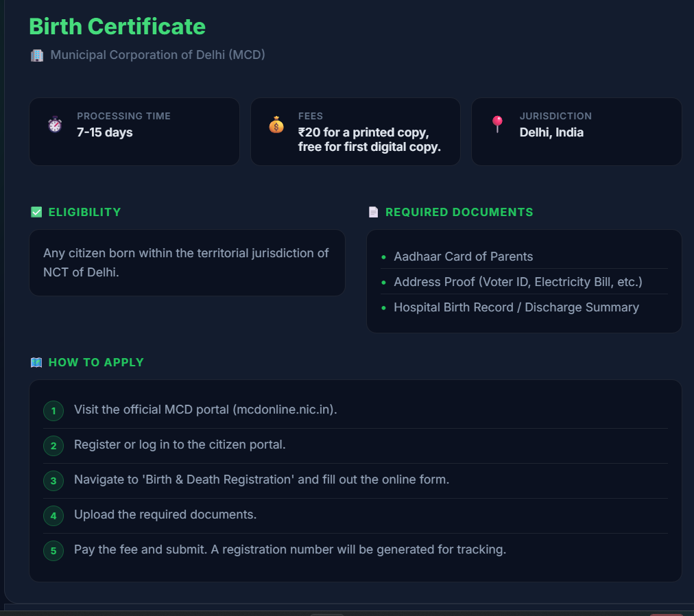Click the step 2 number badge
The width and height of the screenshot is (694, 616).
tap(53, 445)
